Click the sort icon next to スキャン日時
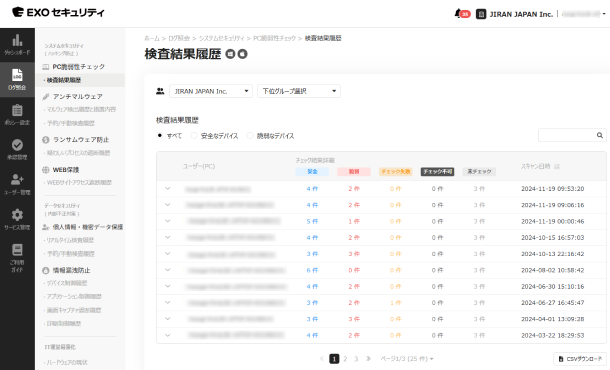610x370 pixels. (x=557, y=167)
